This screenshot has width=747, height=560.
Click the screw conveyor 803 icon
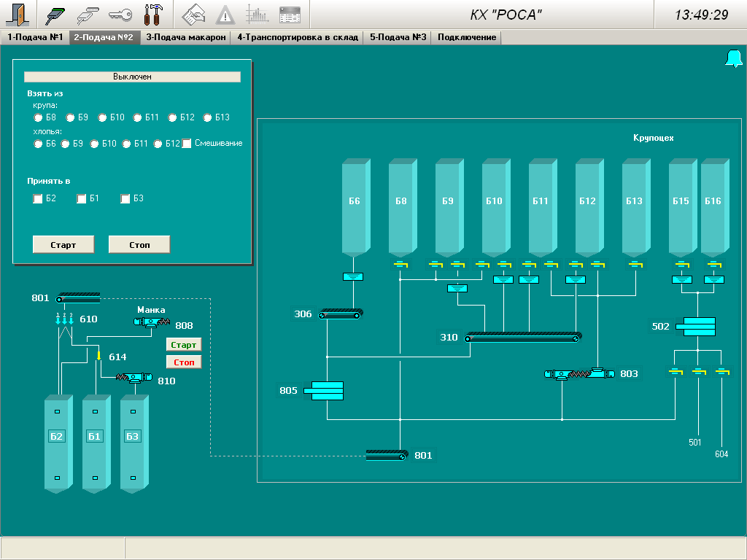(580, 373)
